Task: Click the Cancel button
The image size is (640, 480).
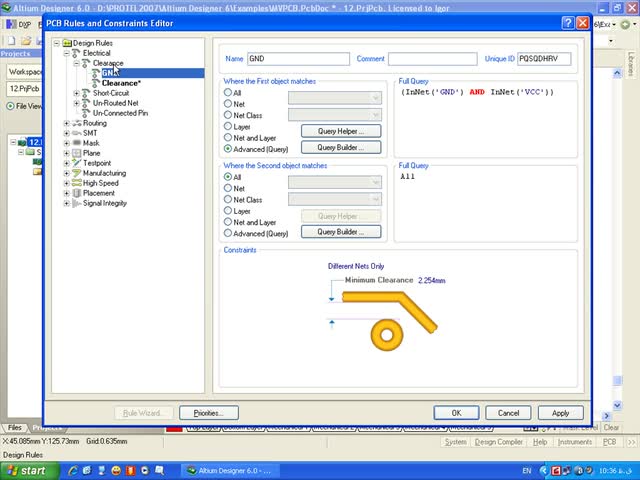Action: click(508, 413)
